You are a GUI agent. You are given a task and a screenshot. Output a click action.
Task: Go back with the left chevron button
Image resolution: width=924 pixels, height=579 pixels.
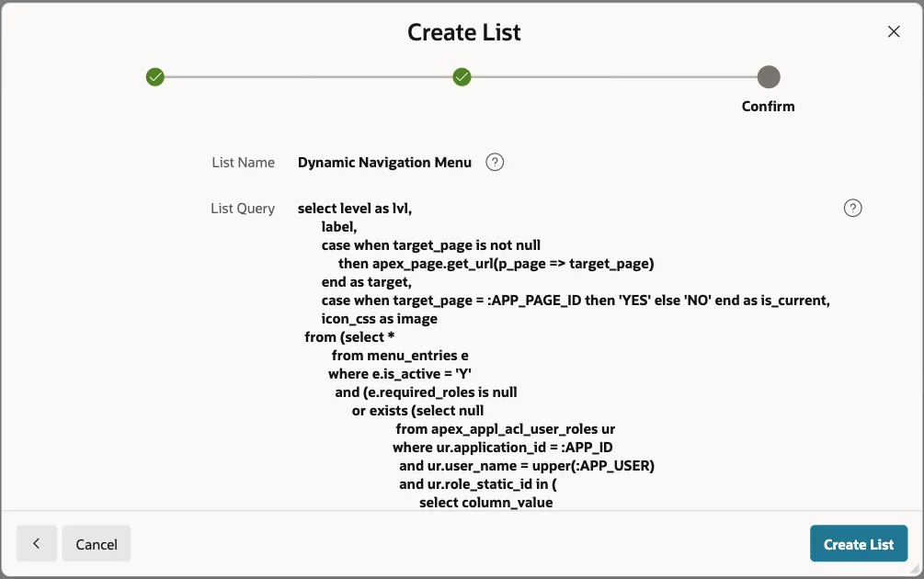37,543
